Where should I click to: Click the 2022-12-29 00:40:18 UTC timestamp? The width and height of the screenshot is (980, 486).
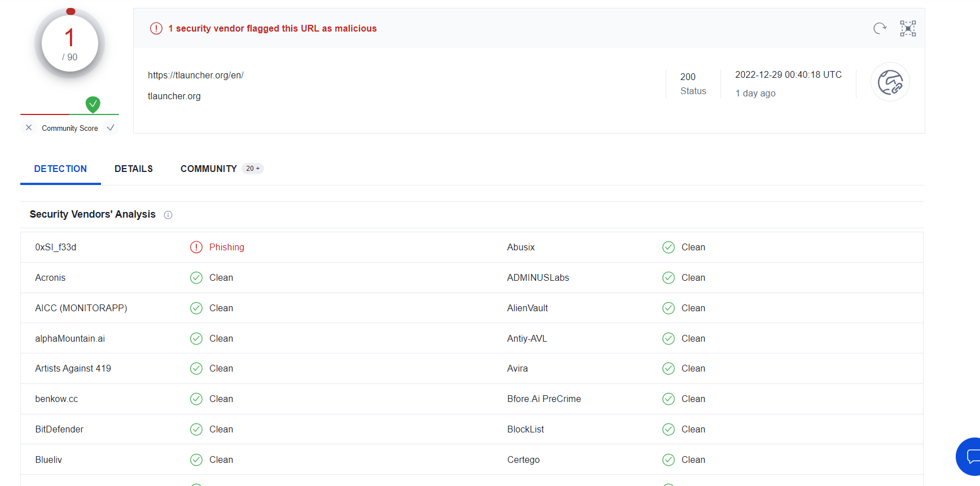788,75
